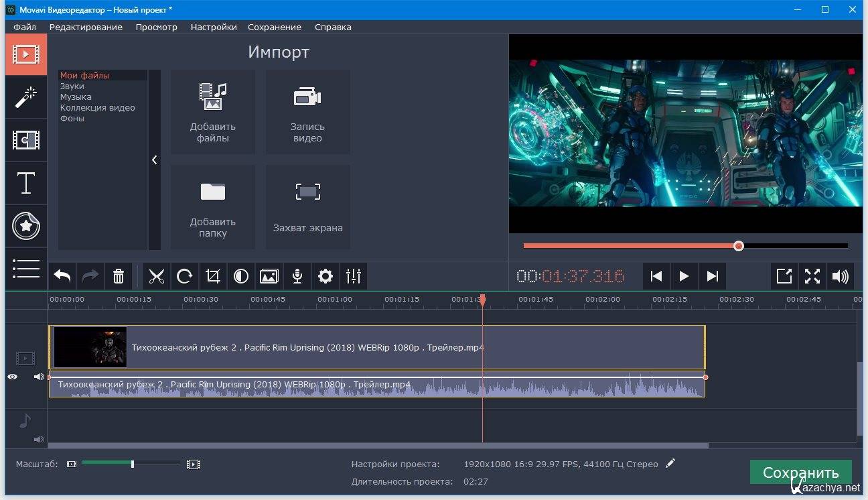Click the timeline vertical scrollbar
868x500 pixels.
[x=860, y=398]
